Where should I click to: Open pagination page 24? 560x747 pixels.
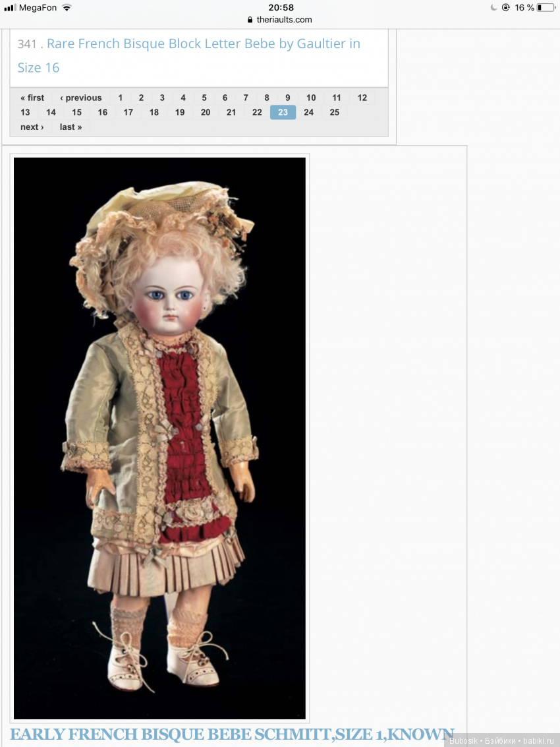pyautogui.click(x=308, y=113)
